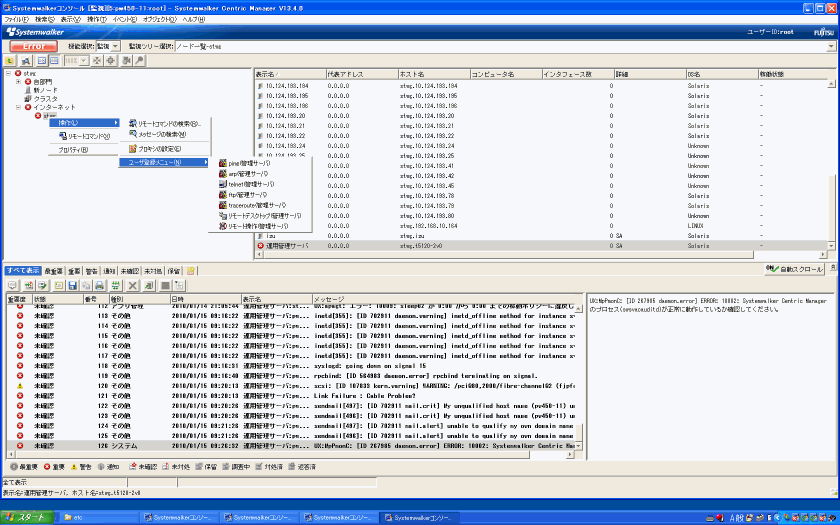Click the X delete icon in event toolbar
Screen dimensions: 840x525
coord(133,286)
